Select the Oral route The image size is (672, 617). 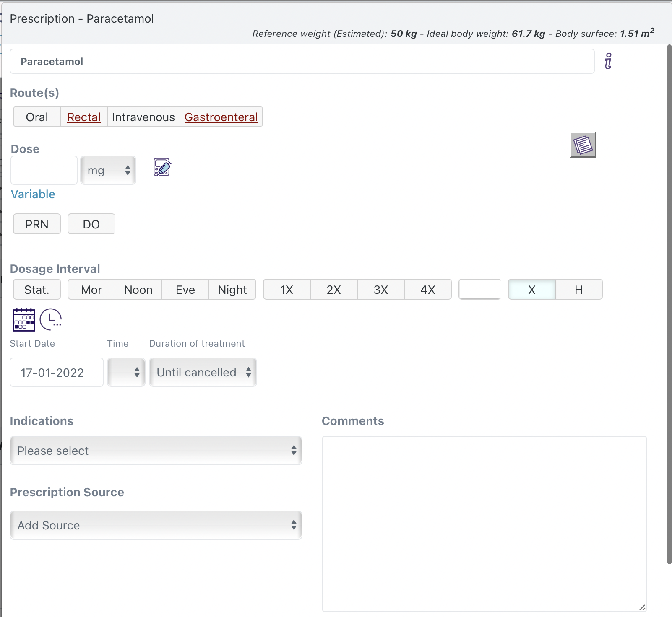pyautogui.click(x=37, y=117)
